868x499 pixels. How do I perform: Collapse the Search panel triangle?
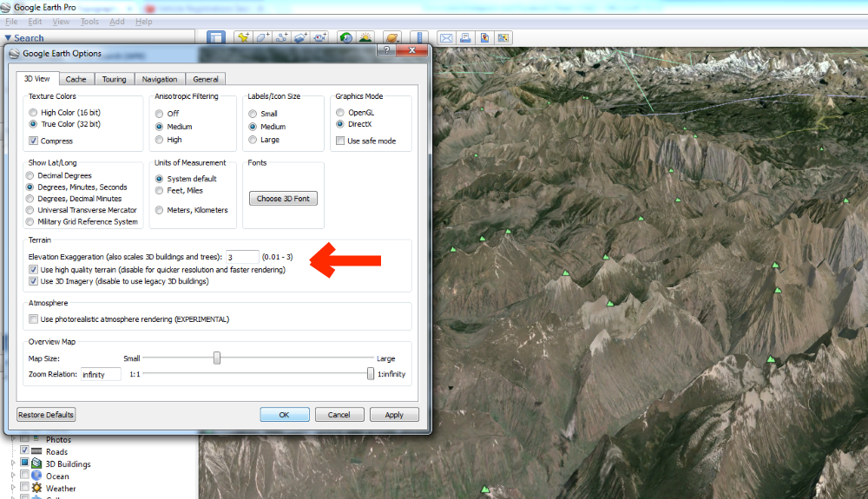coord(8,37)
